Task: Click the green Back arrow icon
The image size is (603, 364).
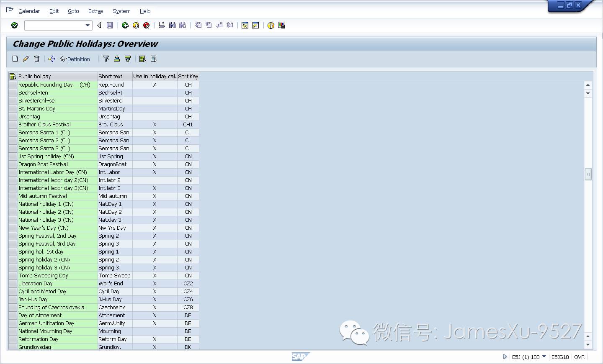Action: pos(125,26)
